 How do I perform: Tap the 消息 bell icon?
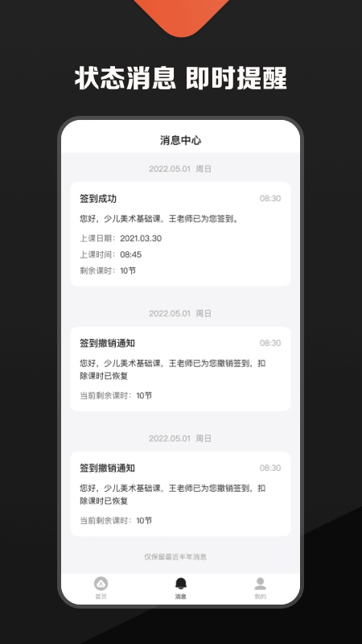click(x=180, y=583)
